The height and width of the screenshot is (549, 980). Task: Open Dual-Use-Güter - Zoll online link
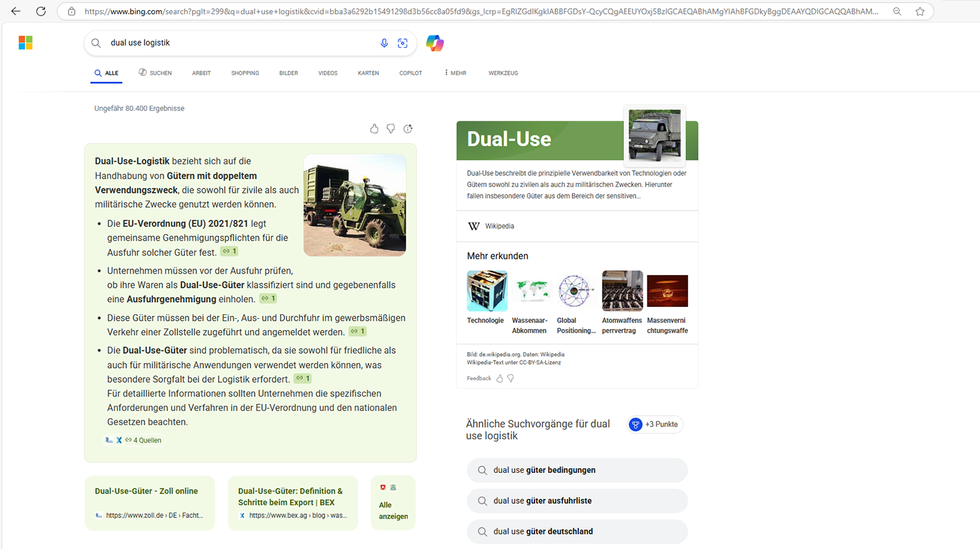[x=146, y=491]
